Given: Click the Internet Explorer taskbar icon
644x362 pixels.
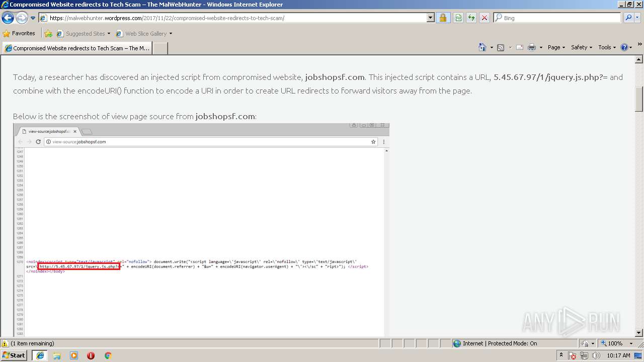Looking at the screenshot, I should coord(40,355).
